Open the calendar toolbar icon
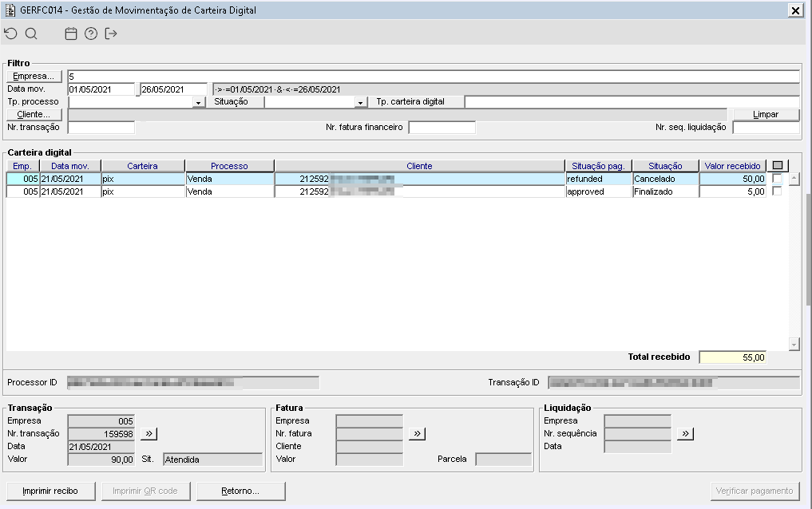Viewport: 812px width, 509px height. point(71,34)
